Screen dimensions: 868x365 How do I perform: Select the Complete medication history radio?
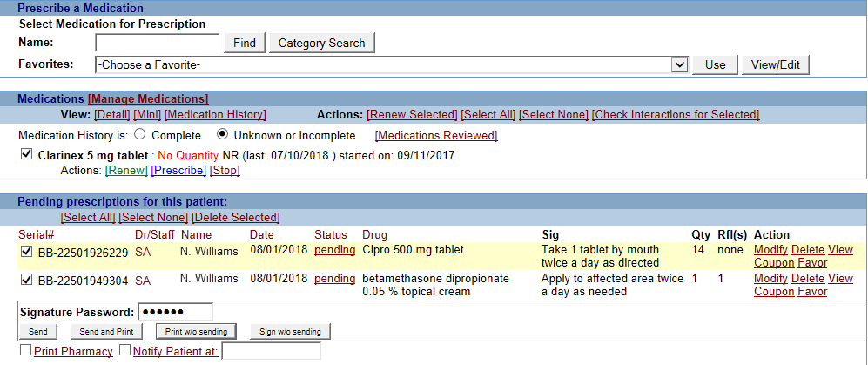139,135
